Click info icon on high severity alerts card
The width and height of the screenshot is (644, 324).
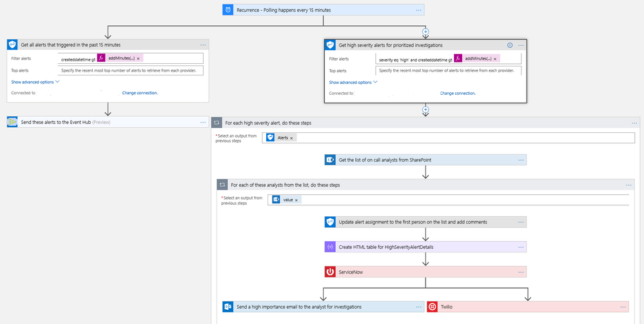(x=510, y=45)
